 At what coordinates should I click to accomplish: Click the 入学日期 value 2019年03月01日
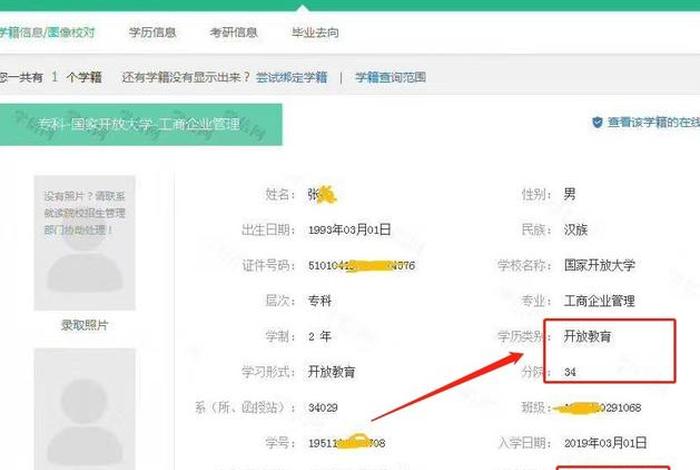click(605, 443)
